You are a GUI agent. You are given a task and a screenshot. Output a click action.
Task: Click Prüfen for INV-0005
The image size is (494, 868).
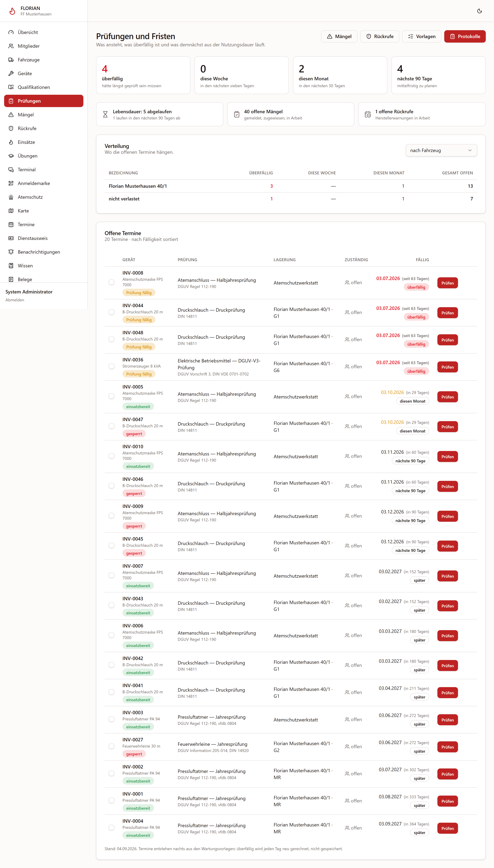pyautogui.click(x=447, y=397)
